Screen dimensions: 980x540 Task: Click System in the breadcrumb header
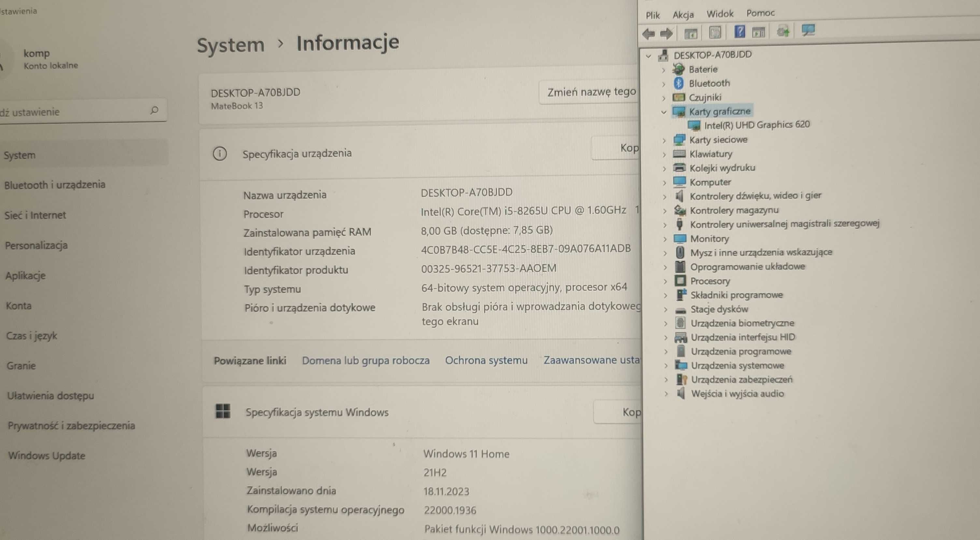[x=231, y=45]
